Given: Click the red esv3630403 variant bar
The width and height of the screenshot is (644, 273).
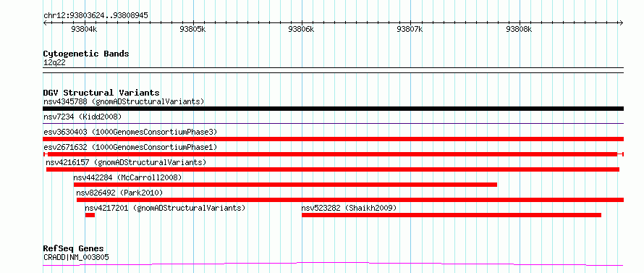Looking at the screenshot, I should (333, 139).
